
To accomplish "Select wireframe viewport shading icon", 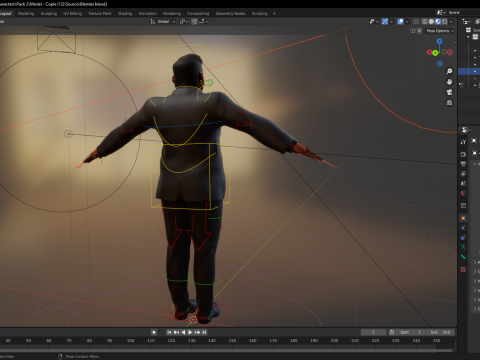I will (x=425, y=21).
